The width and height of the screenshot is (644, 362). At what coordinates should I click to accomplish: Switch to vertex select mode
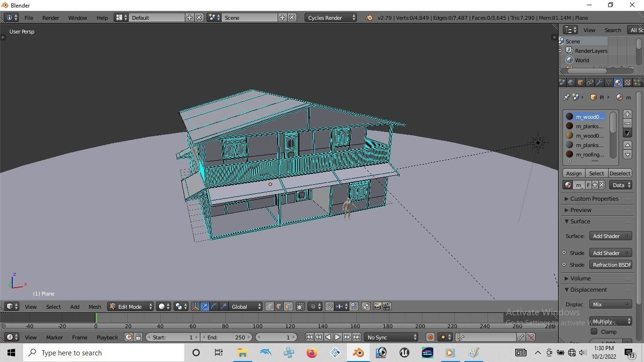click(269, 307)
